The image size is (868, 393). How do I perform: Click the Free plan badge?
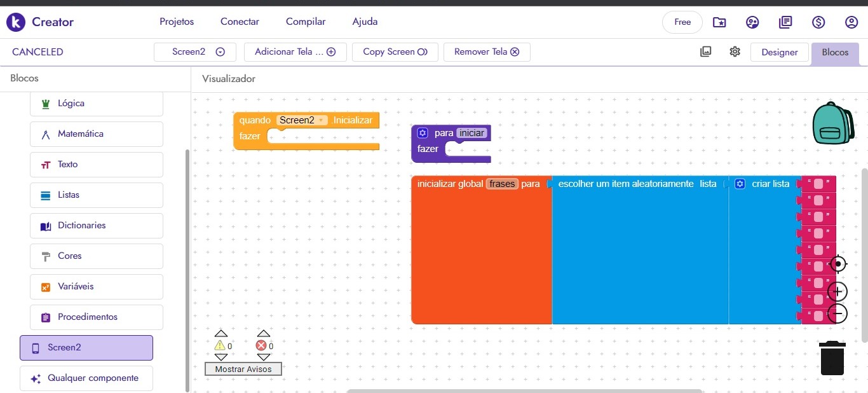[682, 22]
